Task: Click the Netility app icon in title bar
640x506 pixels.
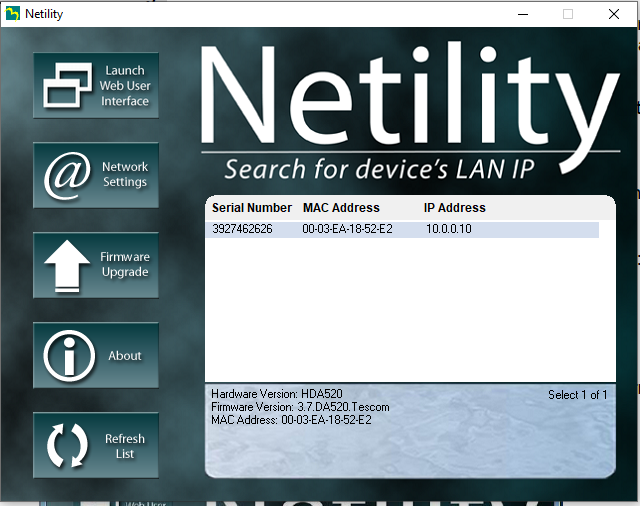Action: pos(12,13)
